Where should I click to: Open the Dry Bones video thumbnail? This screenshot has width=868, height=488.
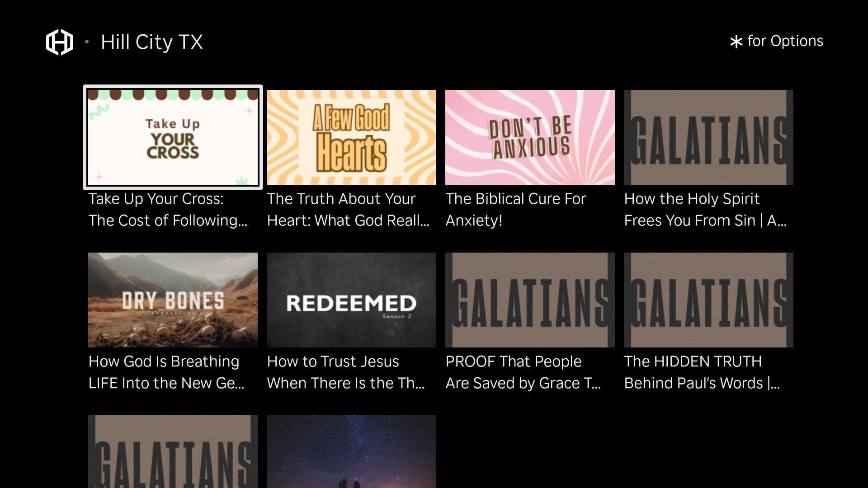click(x=173, y=300)
